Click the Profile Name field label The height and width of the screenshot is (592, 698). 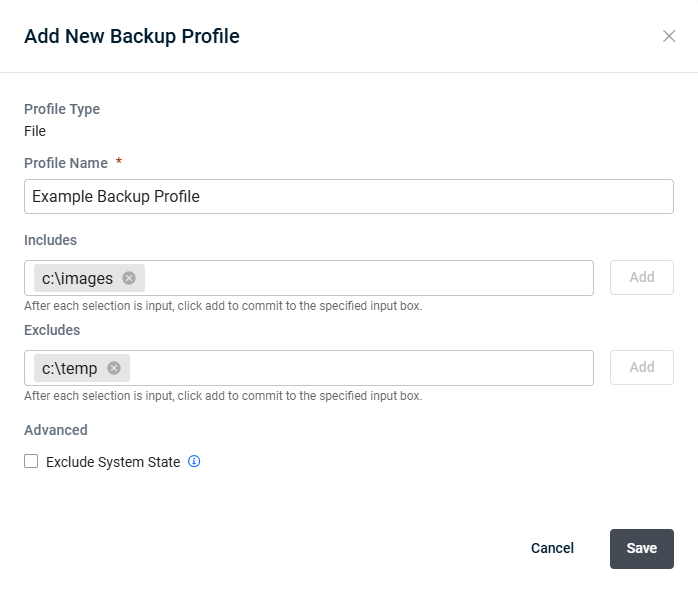[66, 163]
